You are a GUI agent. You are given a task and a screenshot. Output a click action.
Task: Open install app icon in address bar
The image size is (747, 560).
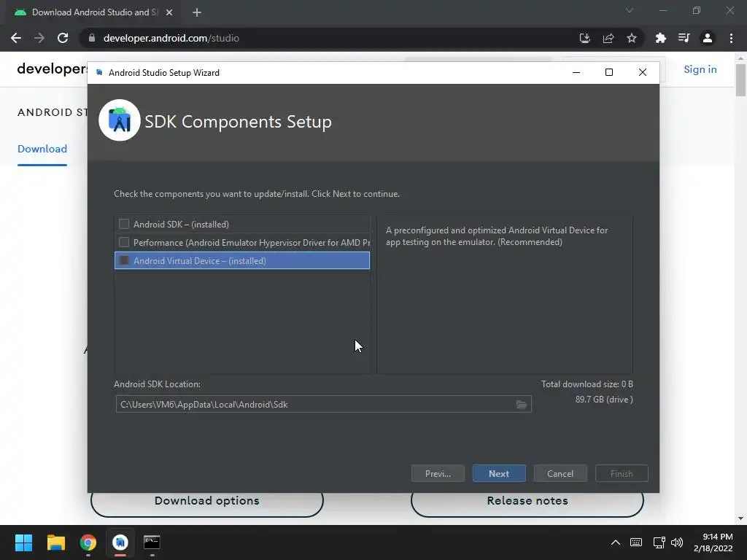tap(584, 38)
